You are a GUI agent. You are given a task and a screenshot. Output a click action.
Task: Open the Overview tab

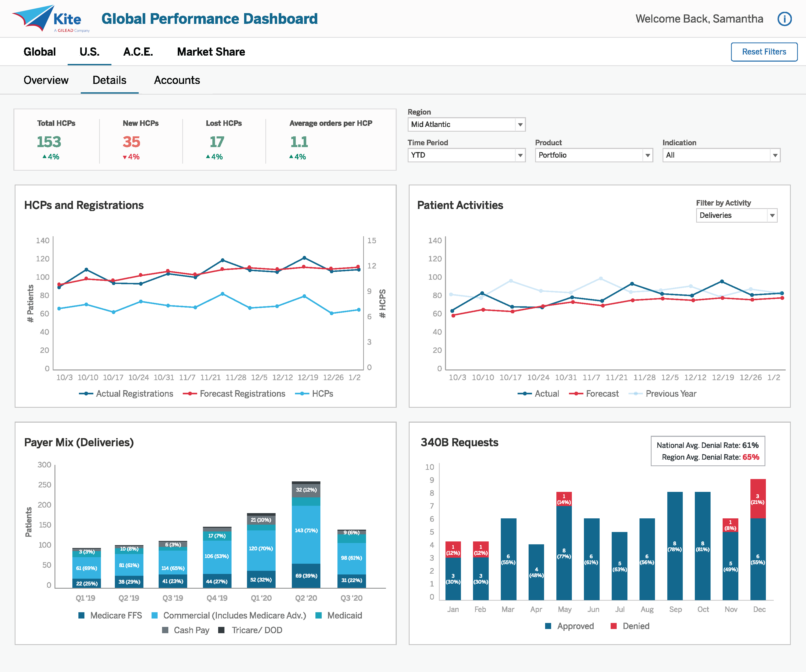click(x=46, y=80)
